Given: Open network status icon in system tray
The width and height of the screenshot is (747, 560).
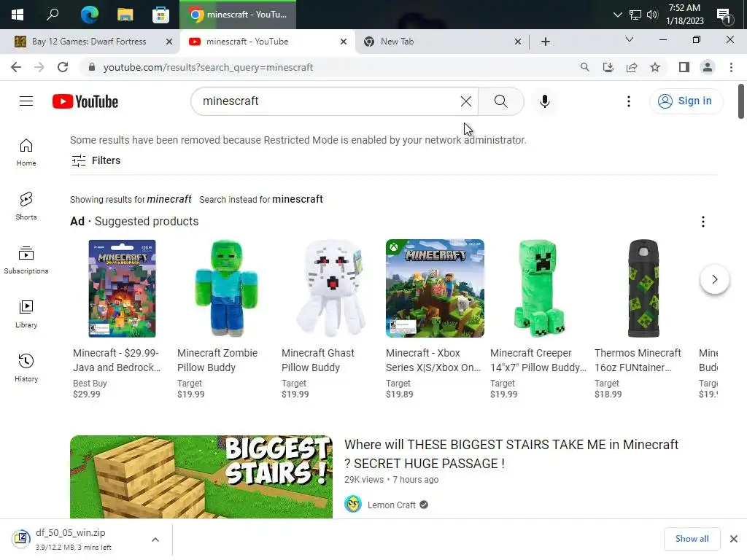Looking at the screenshot, I should 635,15.
